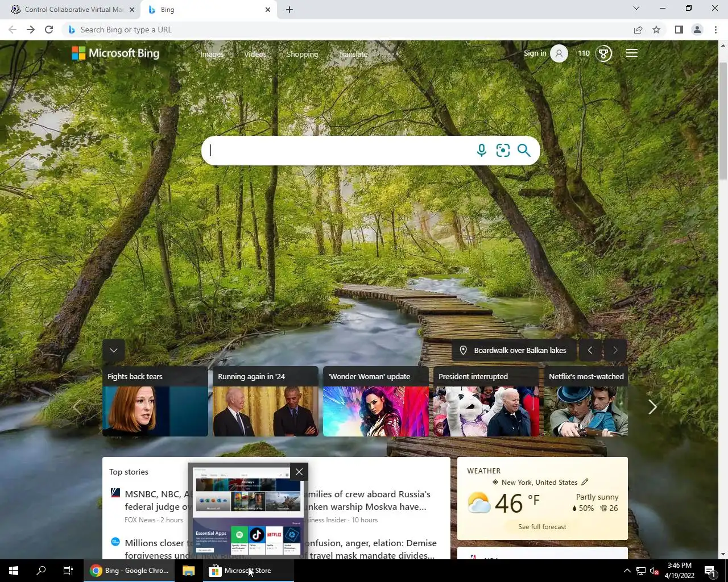Click the Microsoft Store preview thumbnail
This screenshot has width=728, height=582.
click(247, 510)
